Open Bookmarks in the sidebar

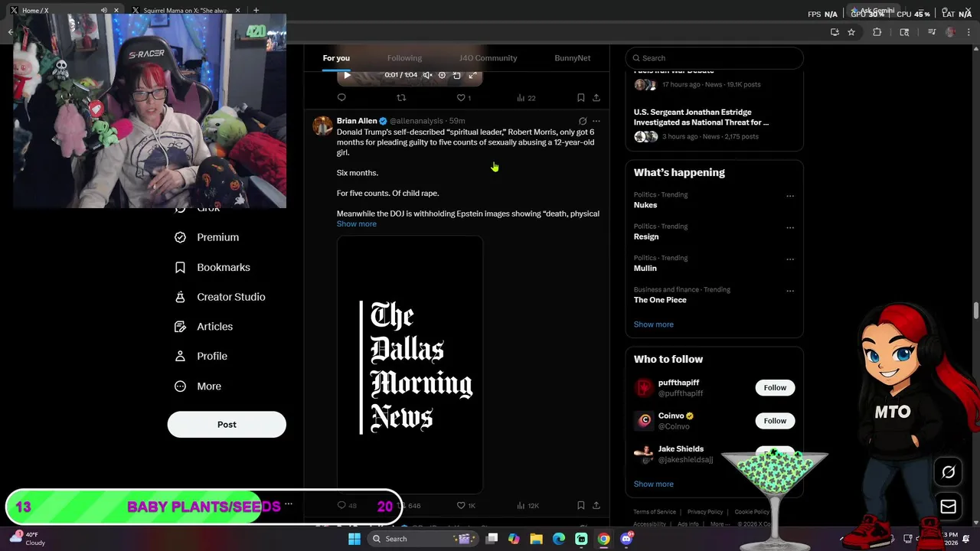[213, 267]
